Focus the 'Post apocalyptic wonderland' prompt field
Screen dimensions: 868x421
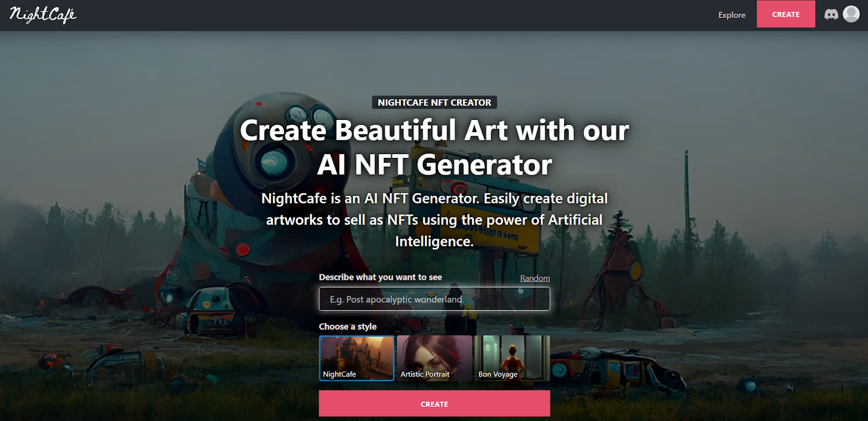coord(435,299)
